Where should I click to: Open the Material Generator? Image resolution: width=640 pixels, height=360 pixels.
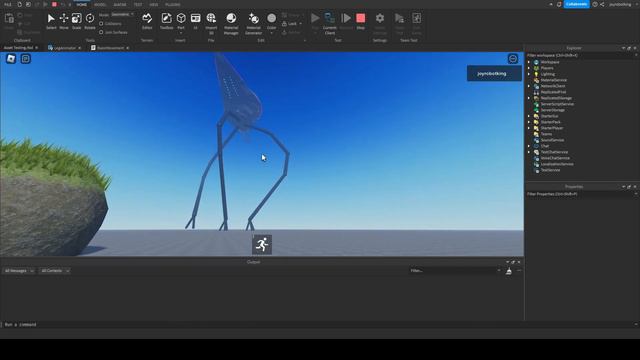(253, 23)
